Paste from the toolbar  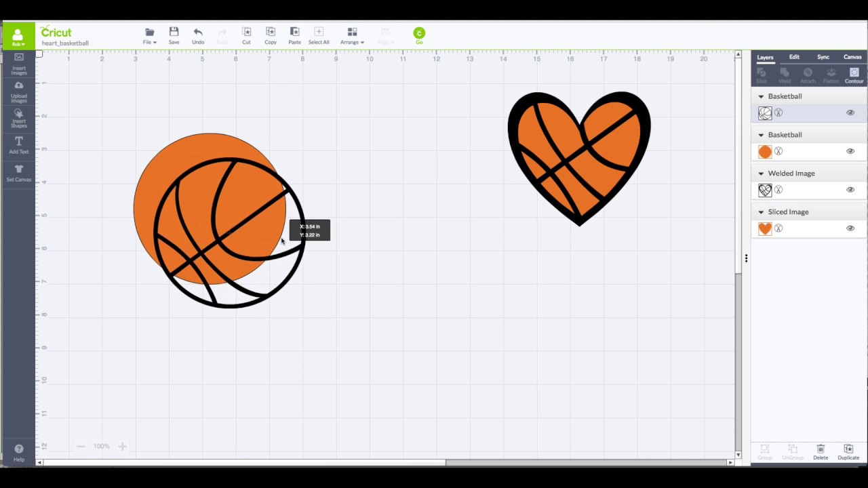tap(294, 36)
